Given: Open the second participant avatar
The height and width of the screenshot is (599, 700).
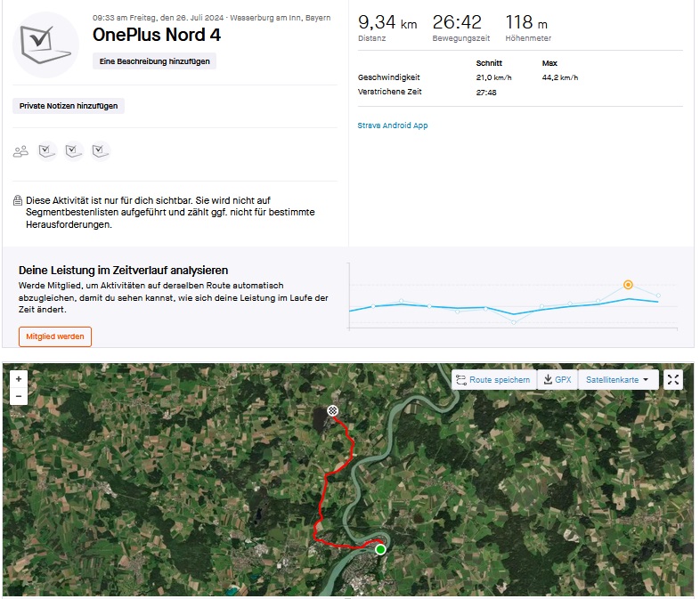Looking at the screenshot, I should (74, 150).
